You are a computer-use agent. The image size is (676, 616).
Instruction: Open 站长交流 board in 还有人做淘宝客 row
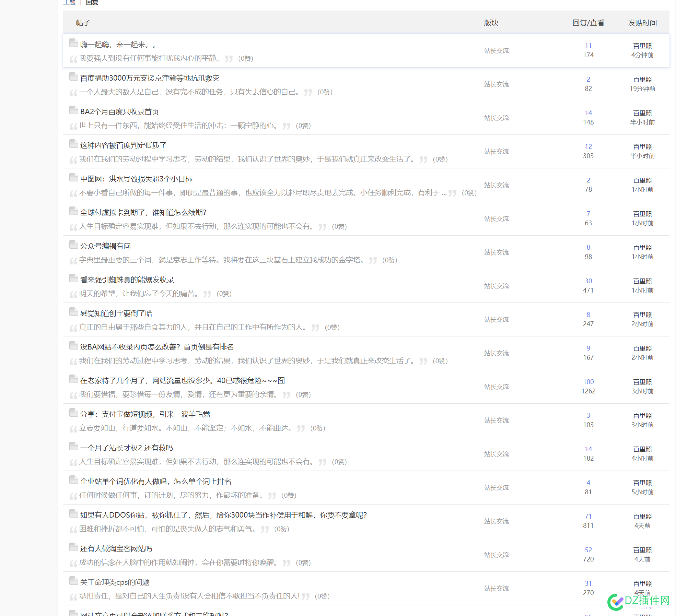click(497, 555)
